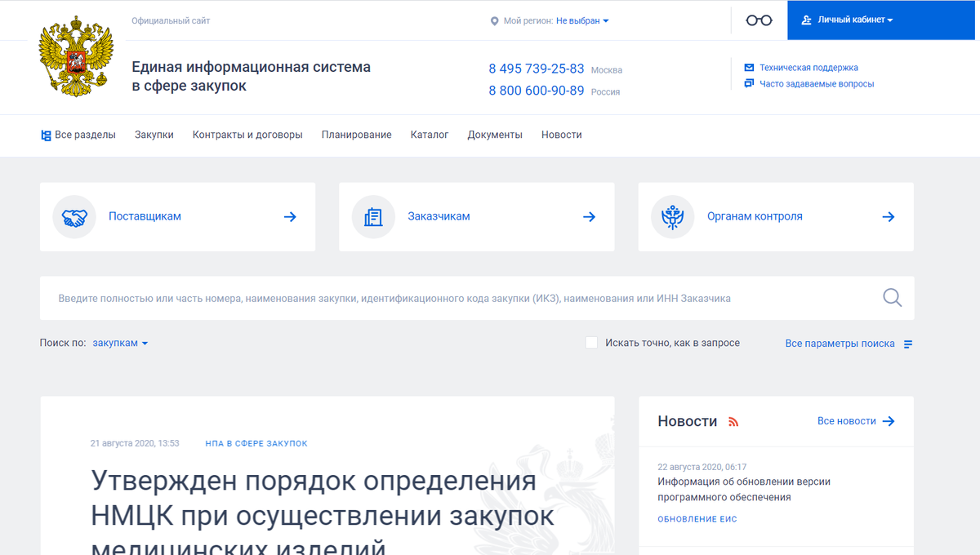Open Контракты и договоры menu item

[247, 135]
